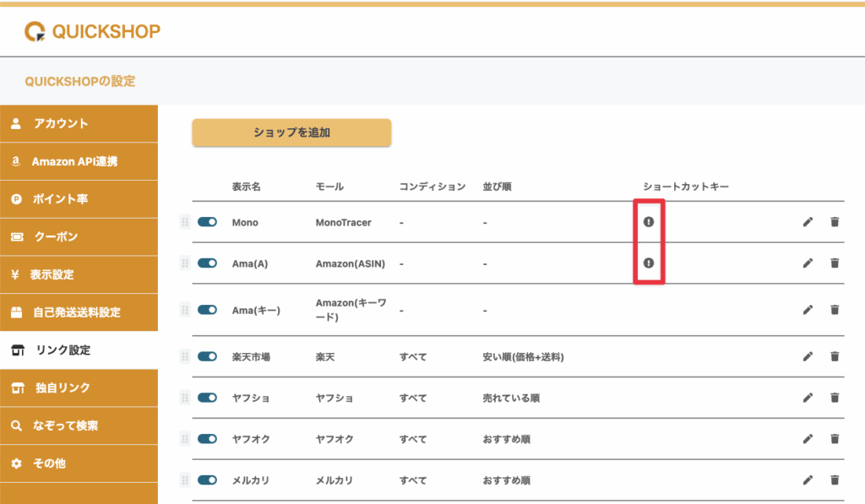Open the アカウント settings menu

point(79,123)
